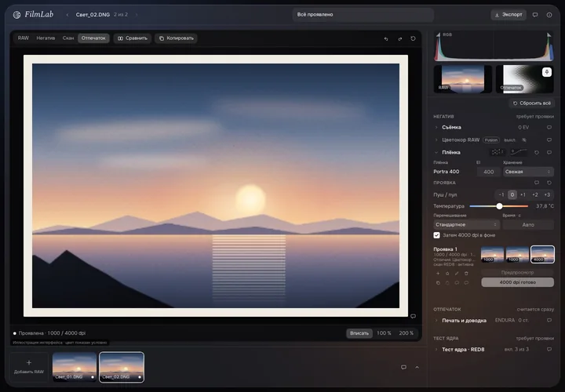Redo the edit in viewer toolbar
Viewport: 565px width, 392px height.
click(x=399, y=38)
